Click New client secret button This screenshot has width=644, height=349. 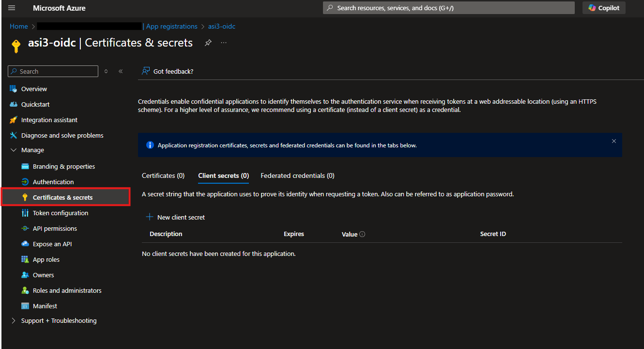pos(175,217)
